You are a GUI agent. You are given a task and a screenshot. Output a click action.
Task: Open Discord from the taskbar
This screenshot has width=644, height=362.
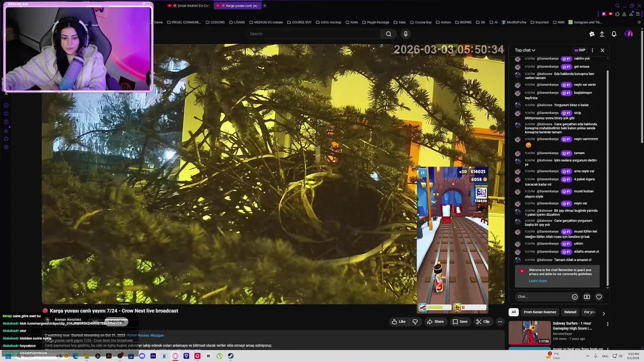point(142,356)
